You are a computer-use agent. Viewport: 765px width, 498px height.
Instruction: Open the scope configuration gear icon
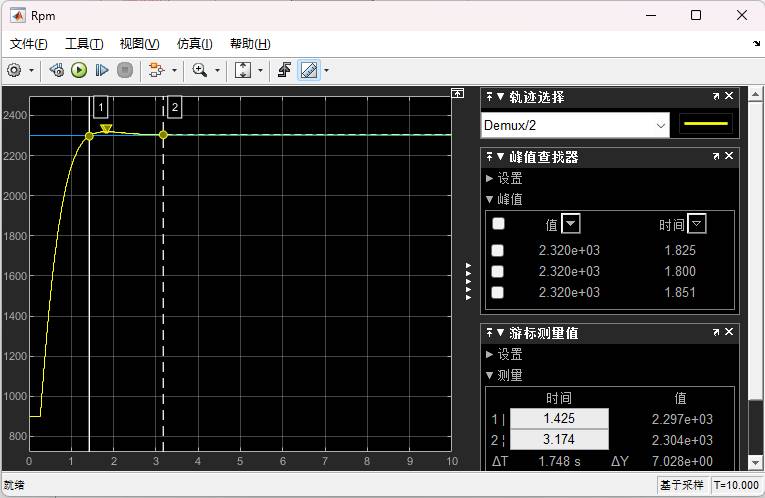(x=14, y=70)
